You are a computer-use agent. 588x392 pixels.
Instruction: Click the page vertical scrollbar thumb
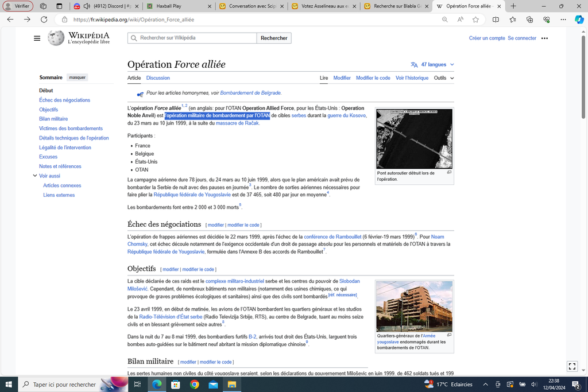583,77
